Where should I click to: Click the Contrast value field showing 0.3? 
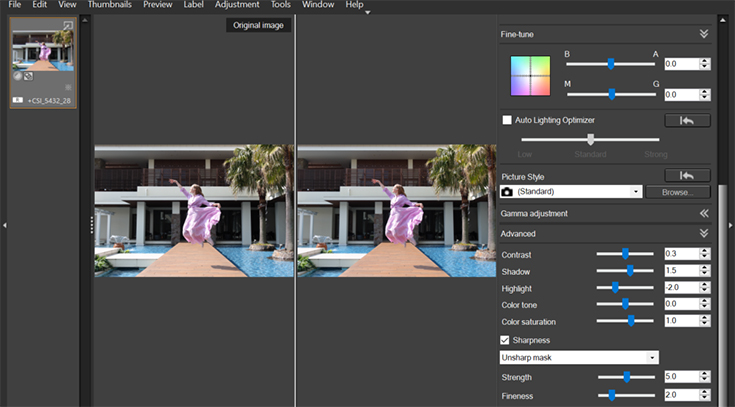coord(682,254)
